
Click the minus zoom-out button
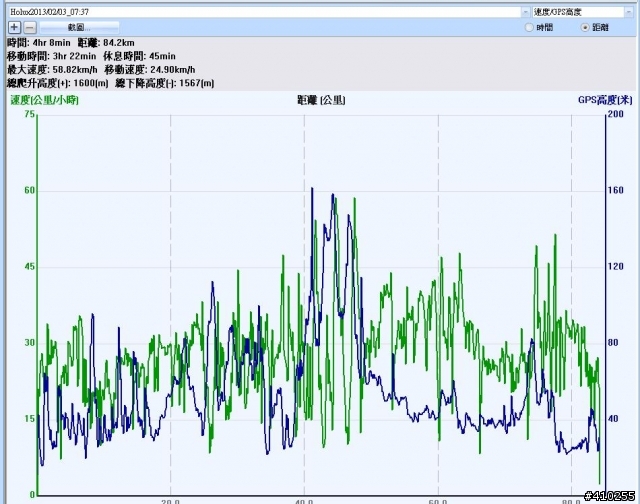tap(30, 27)
